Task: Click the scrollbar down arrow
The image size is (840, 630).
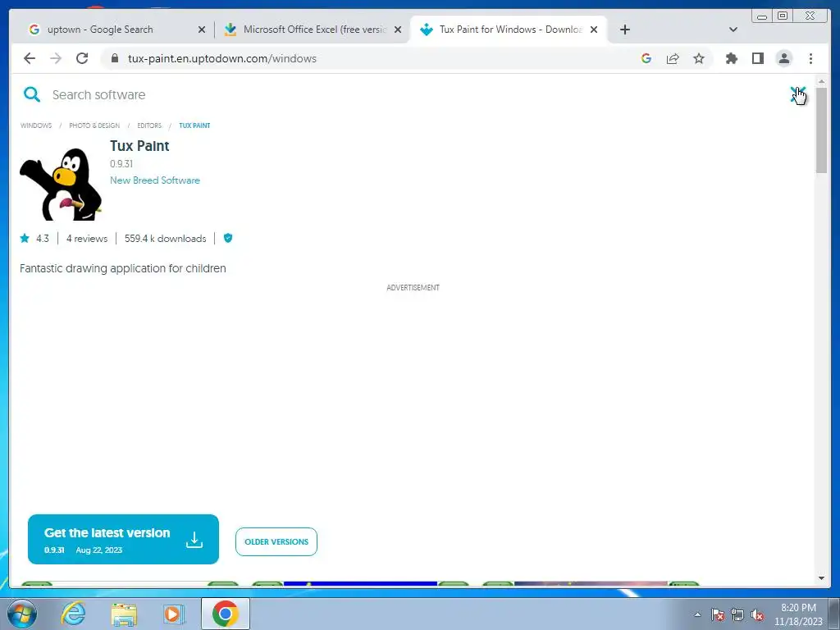Action: click(821, 578)
